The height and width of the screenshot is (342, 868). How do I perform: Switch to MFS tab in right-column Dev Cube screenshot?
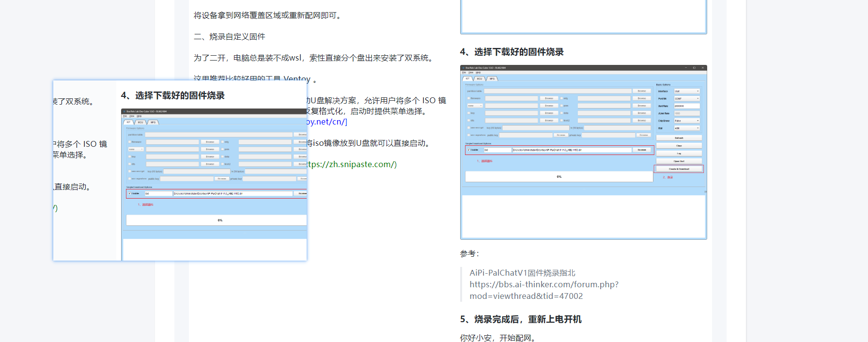(492, 78)
